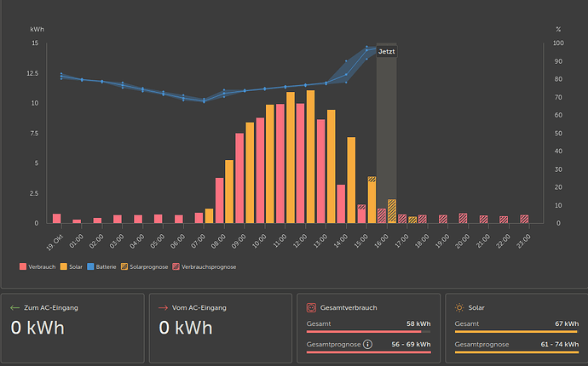Click the Solar Gesamtprognose progress bar

(516, 352)
